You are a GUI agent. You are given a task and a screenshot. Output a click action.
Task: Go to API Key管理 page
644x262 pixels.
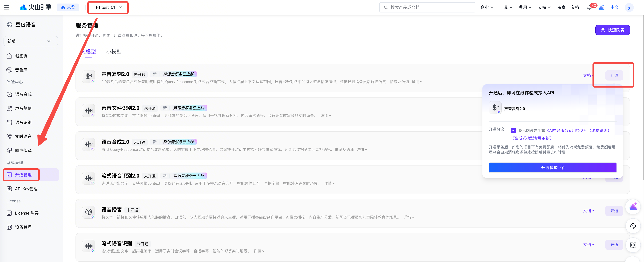[x=26, y=189]
